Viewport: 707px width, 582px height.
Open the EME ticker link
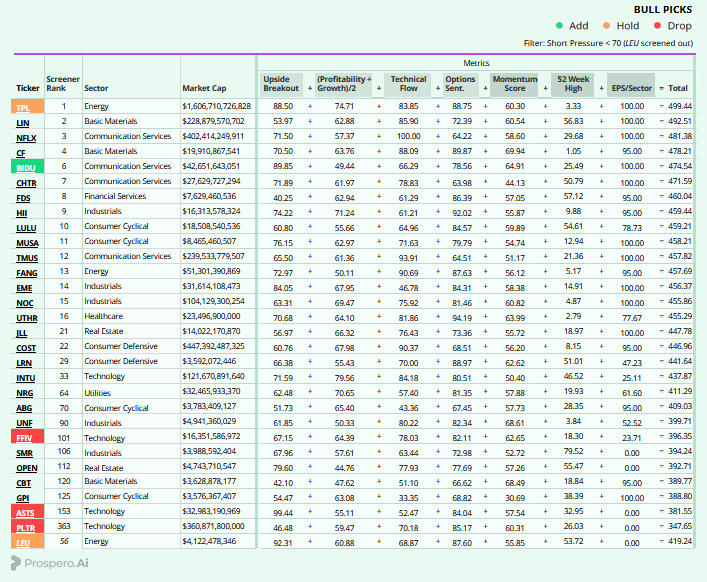point(24,288)
